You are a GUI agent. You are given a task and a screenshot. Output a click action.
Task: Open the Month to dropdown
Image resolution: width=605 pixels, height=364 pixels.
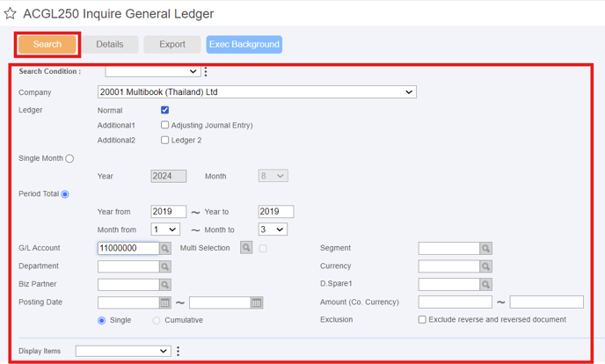(x=273, y=229)
